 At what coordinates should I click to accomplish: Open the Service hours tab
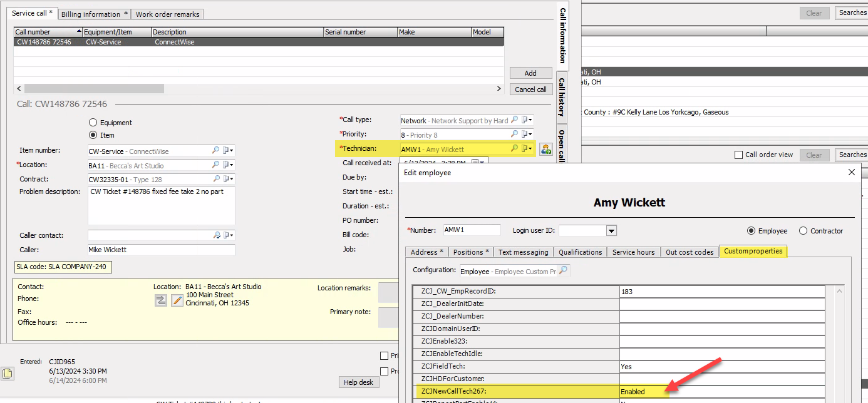633,252
